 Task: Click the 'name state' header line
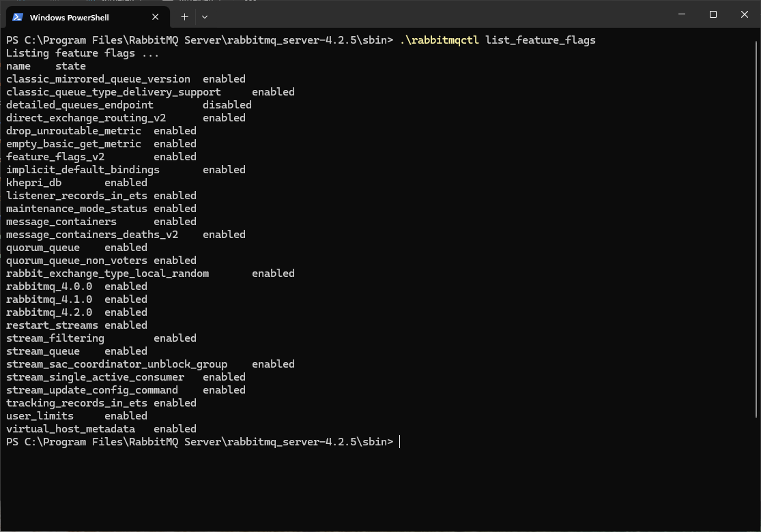tap(46, 66)
